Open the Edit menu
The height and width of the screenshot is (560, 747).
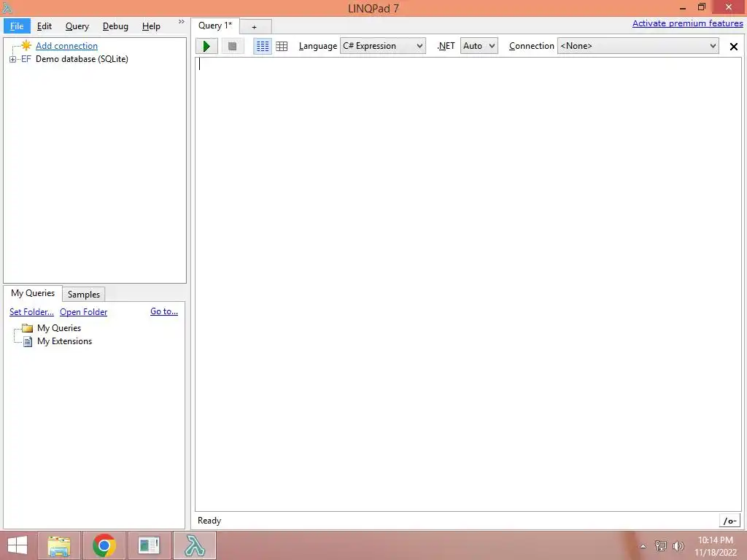click(44, 26)
